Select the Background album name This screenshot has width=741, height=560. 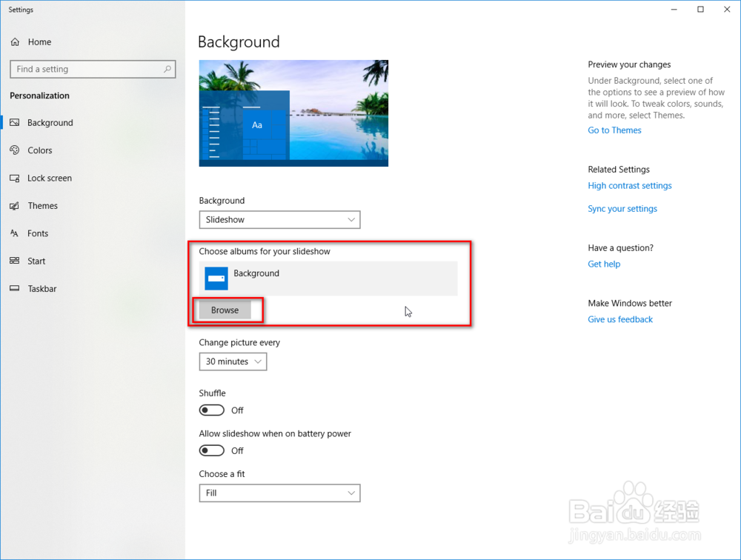click(x=256, y=273)
